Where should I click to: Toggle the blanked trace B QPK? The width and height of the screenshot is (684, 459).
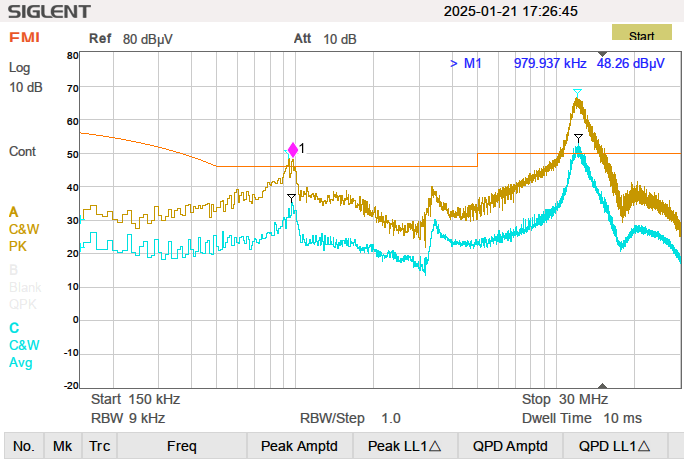point(25,285)
